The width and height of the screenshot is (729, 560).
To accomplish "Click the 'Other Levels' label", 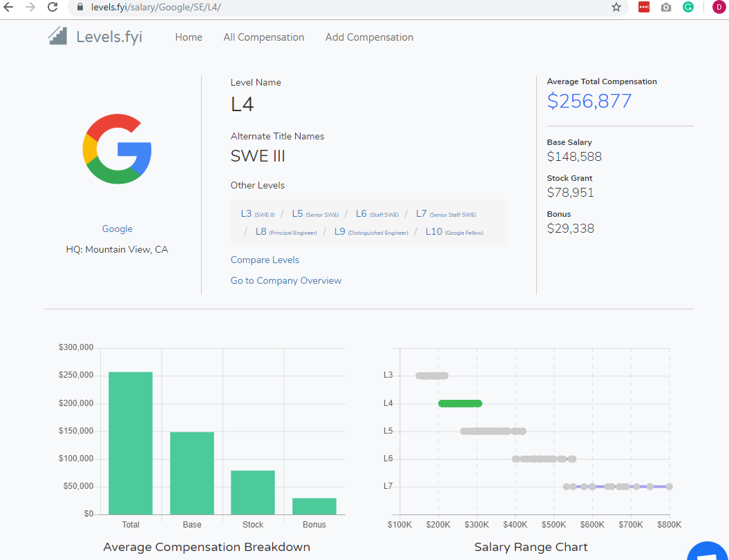I will [258, 186].
